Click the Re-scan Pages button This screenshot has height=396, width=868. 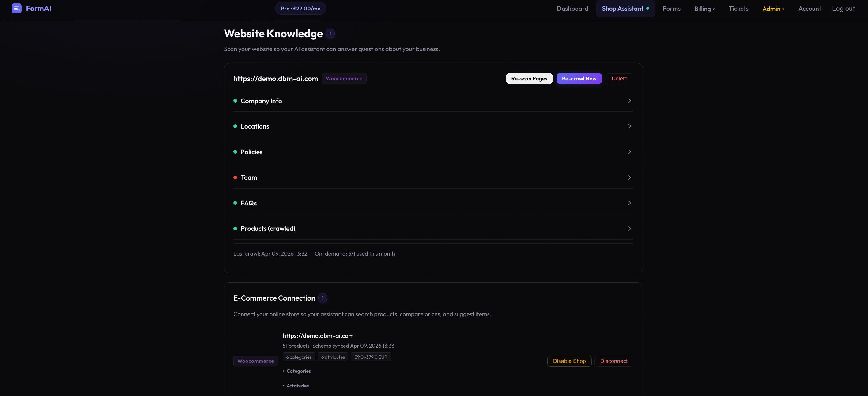click(x=529, y=78)
